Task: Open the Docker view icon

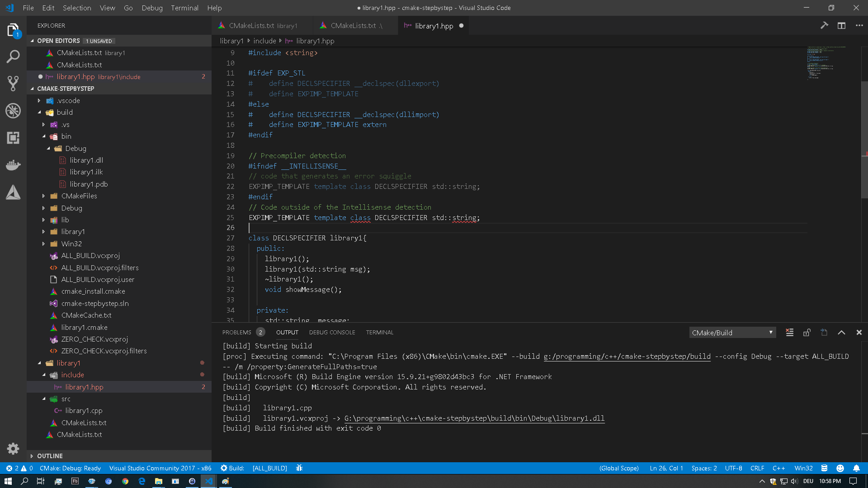Action: tap(13, 165)
